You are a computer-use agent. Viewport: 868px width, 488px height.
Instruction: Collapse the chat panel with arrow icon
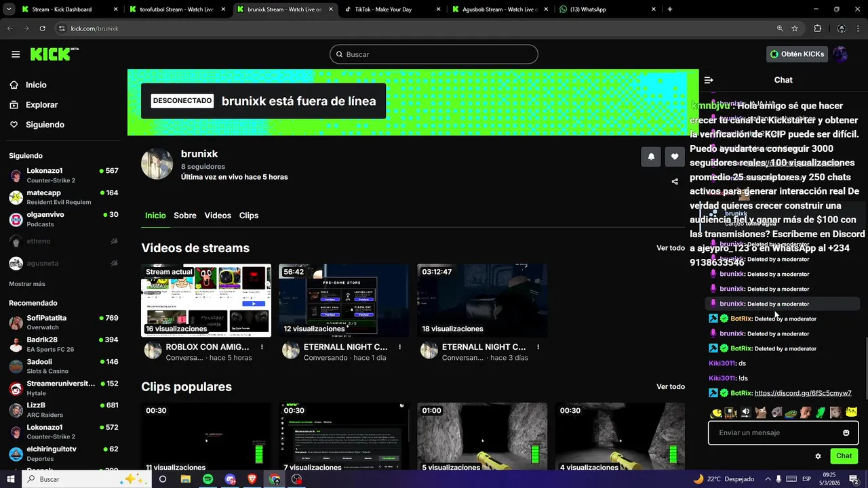pyautogui.click(x=709, y=80)
